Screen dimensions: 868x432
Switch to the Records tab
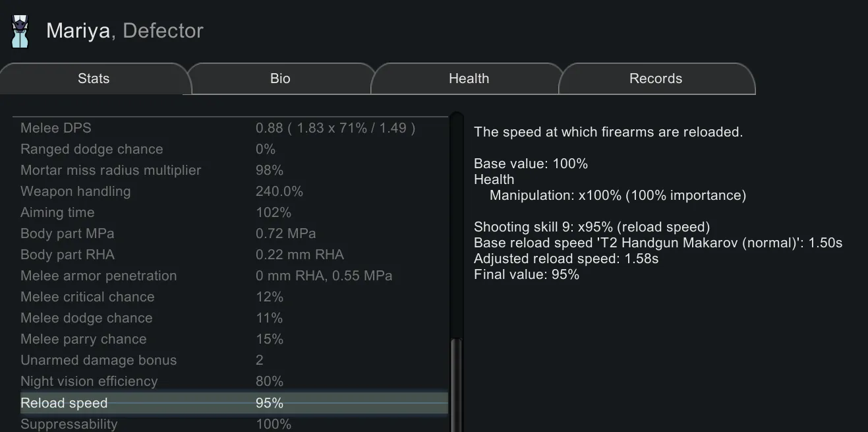(x=655, y=78)
